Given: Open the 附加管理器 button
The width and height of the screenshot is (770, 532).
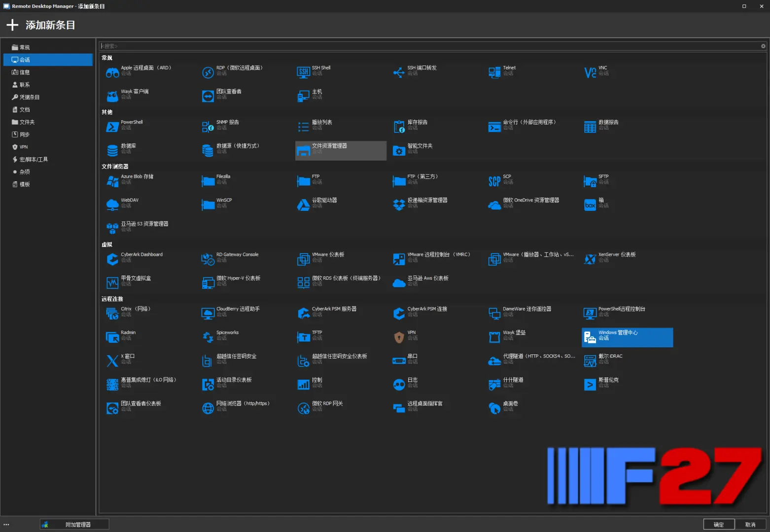Looking at the screenshot, I should pyautogui.click(x=74, y=525).
